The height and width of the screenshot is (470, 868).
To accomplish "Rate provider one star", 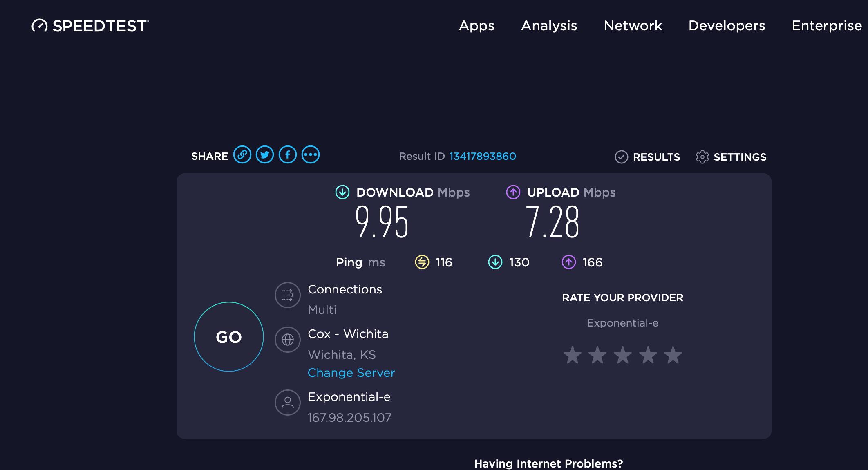I will coord(573,356).
